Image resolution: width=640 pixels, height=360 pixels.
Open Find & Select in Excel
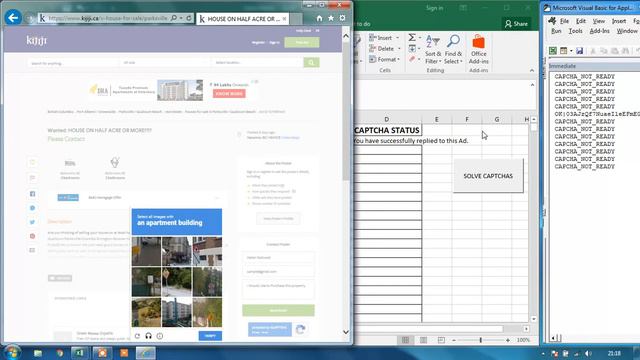coord(453,49)
